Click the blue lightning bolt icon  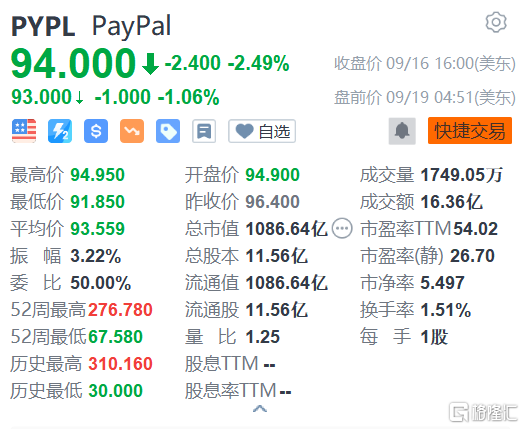[x=60, y=131]
